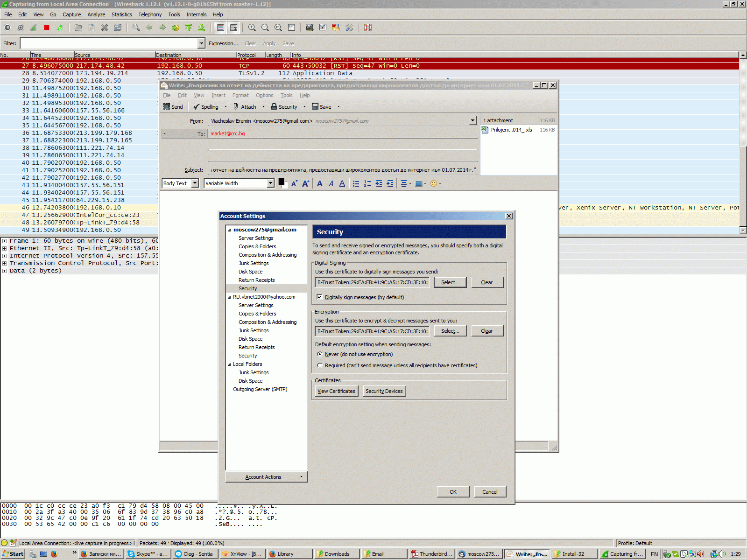Viewport: 747px width, 560px height.
Task: Reset Wireshark zoom to normal size
Action: point(278,28)
